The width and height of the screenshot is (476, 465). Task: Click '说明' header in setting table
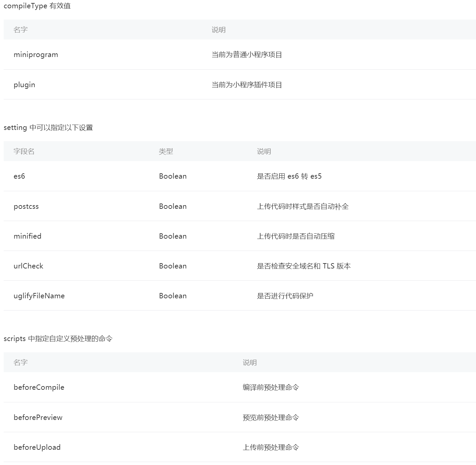pyautogui.click(x=264, y=151)
